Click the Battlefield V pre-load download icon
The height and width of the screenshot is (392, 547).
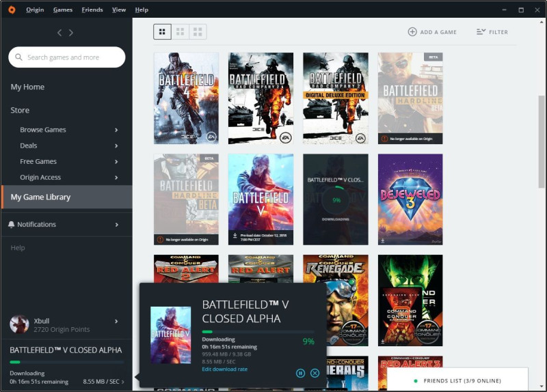tap(235, 236)
